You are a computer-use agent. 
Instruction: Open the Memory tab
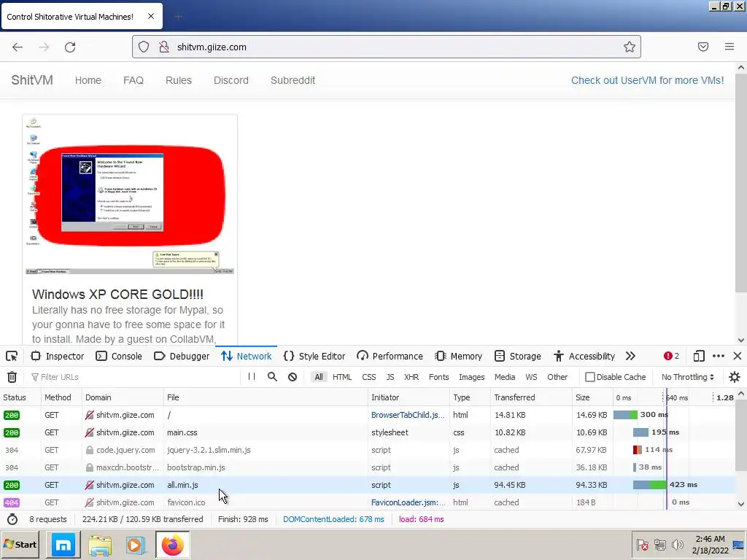[459, 356]
